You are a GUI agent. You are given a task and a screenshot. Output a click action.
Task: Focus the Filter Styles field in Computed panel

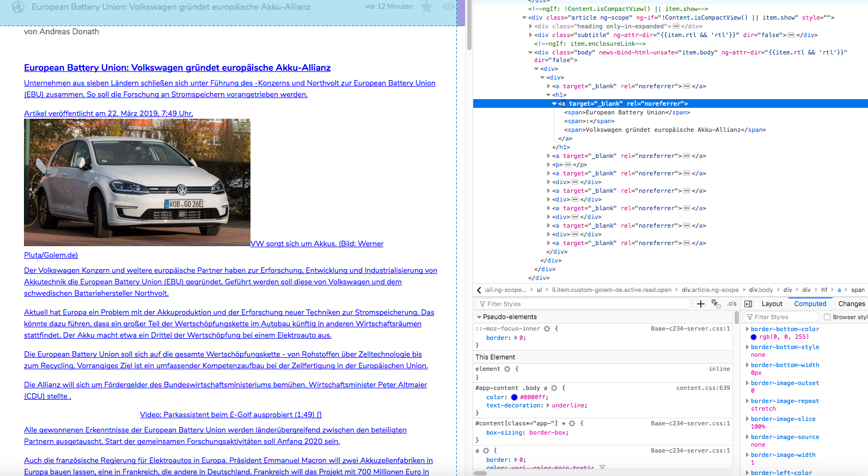781,317
